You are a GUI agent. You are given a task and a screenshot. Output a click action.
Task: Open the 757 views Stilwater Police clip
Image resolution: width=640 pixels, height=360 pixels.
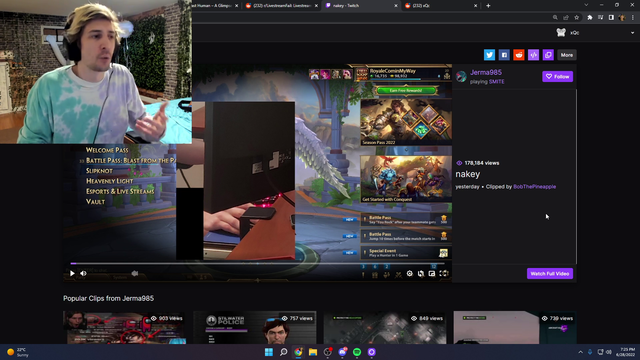pos(255,327)
